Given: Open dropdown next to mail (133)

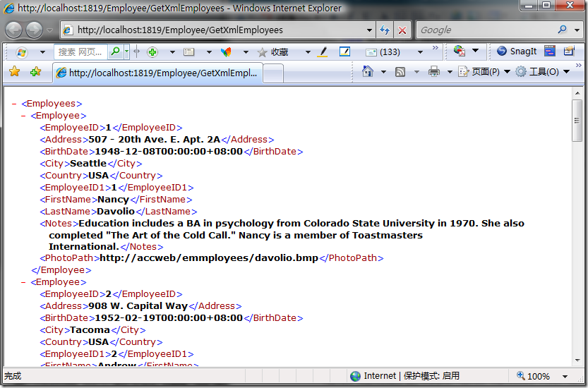Looking at the screenshot, I should 420,52.
